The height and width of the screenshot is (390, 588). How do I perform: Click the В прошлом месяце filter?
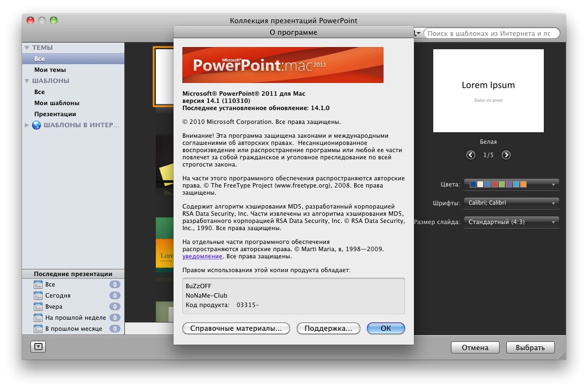[73, 329]
